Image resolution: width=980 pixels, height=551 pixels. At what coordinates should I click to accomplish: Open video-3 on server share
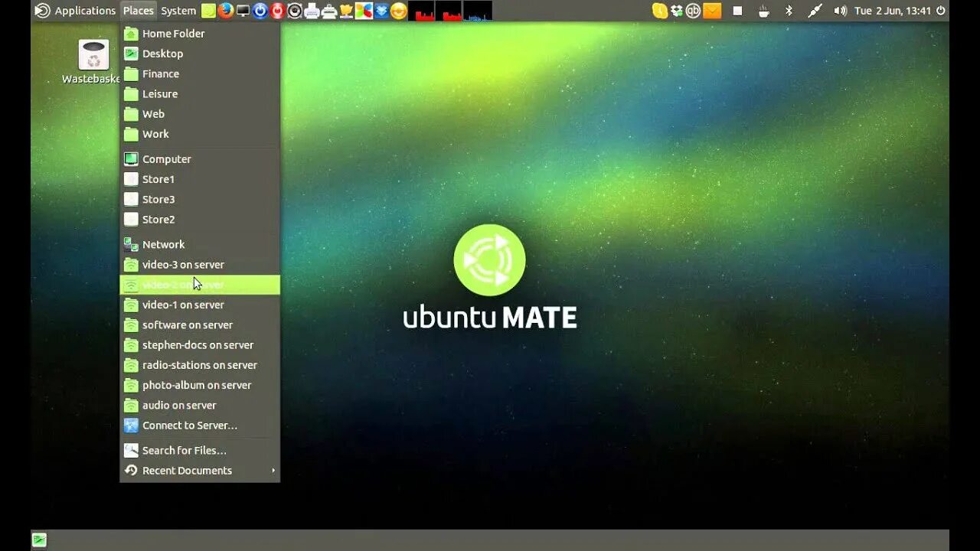(x=200, y=265)
